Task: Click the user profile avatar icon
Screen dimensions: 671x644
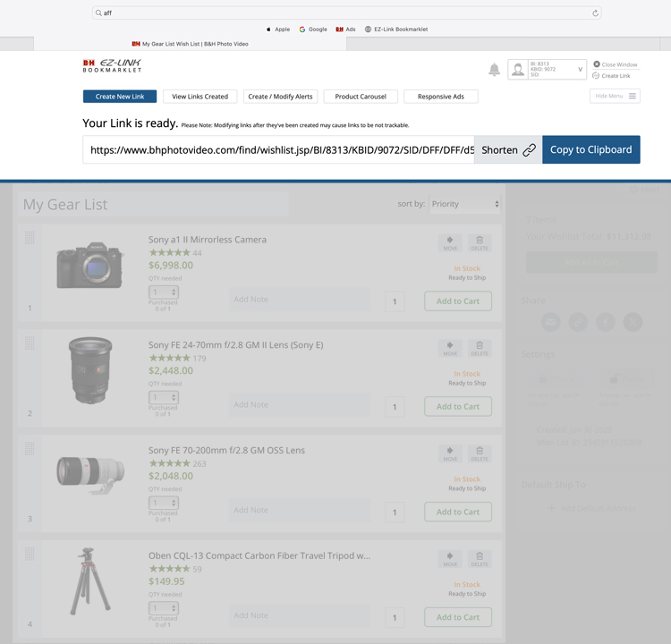Action: click(518, 70)
